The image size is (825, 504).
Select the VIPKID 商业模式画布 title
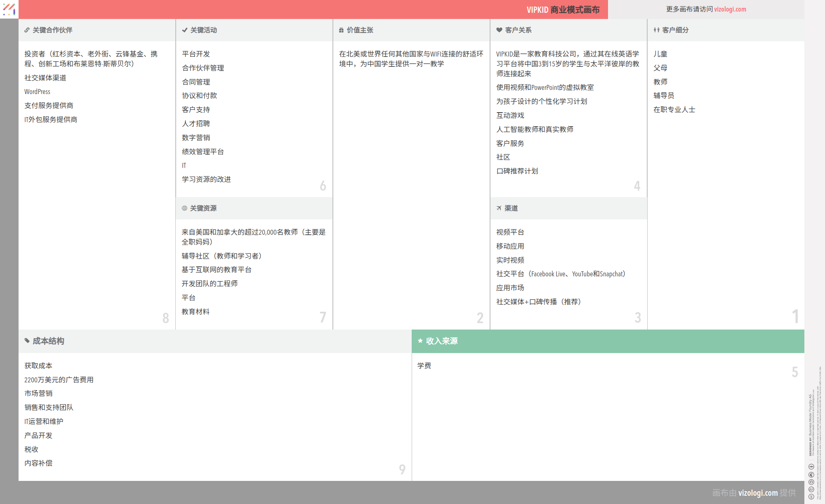click(563, 9)
